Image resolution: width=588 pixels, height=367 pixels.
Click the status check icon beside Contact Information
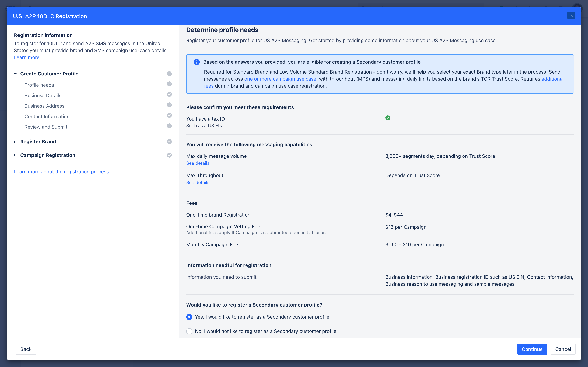(x=169, y=116)
